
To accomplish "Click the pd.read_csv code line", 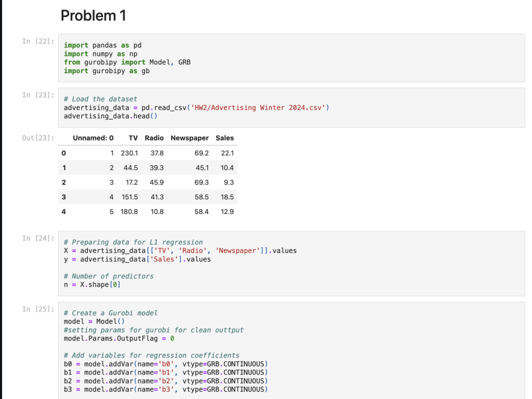I will (196, 107).
